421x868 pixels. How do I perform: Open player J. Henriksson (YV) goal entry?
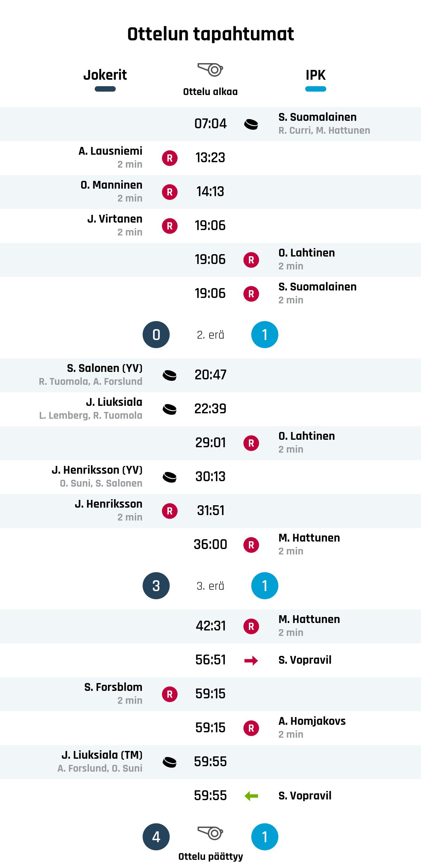(97, 470)
